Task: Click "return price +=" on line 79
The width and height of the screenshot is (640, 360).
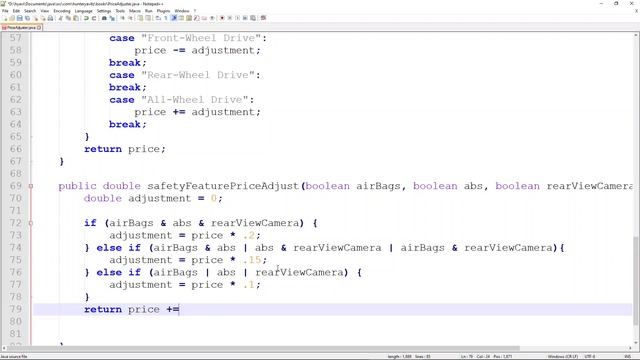Action: [x=131, y=309]
